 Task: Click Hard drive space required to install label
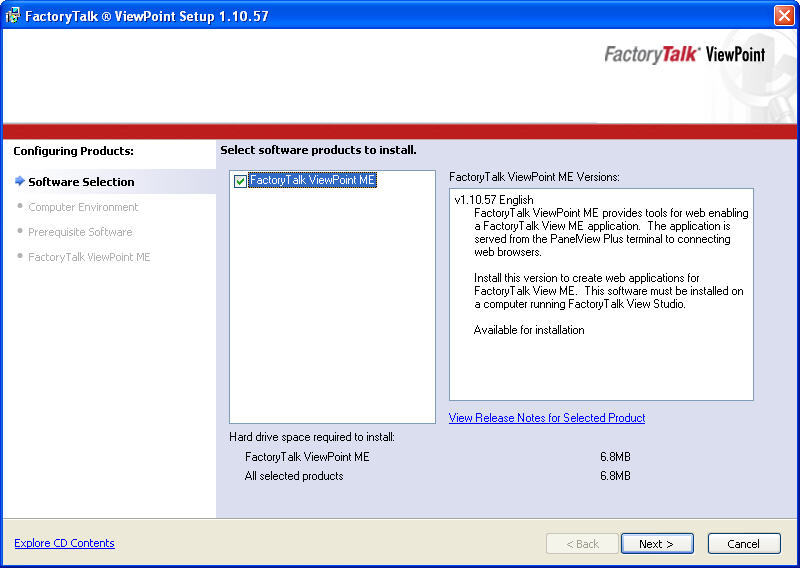(x=312, y=437)
